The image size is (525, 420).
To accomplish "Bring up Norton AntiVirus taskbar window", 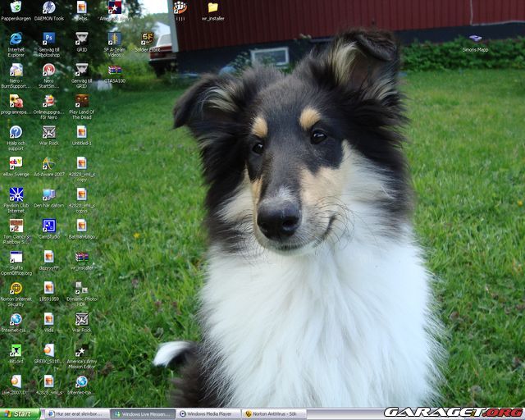I will pos(274,414).
